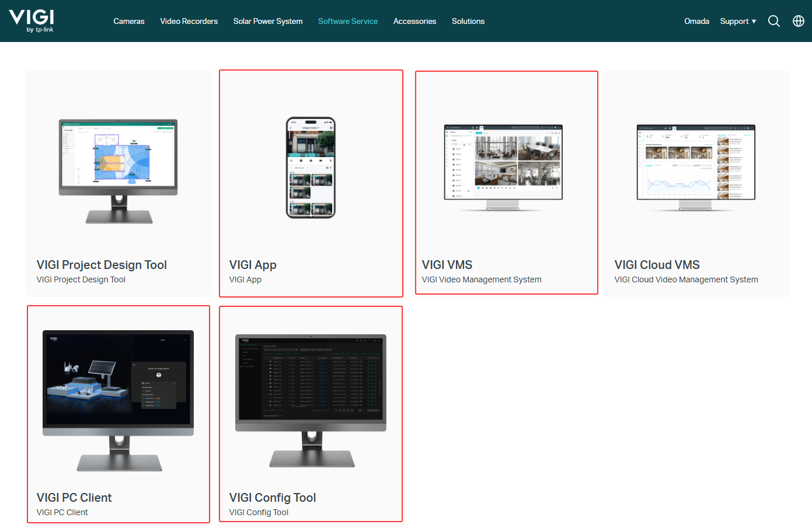Open the Solutions menu
This screenshot has width=812, height=528.
(x=468, y=21)
